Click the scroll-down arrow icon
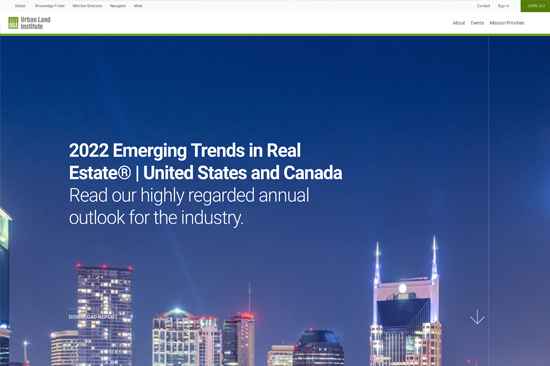Screen dimensions: 550x366 (477, 317)
